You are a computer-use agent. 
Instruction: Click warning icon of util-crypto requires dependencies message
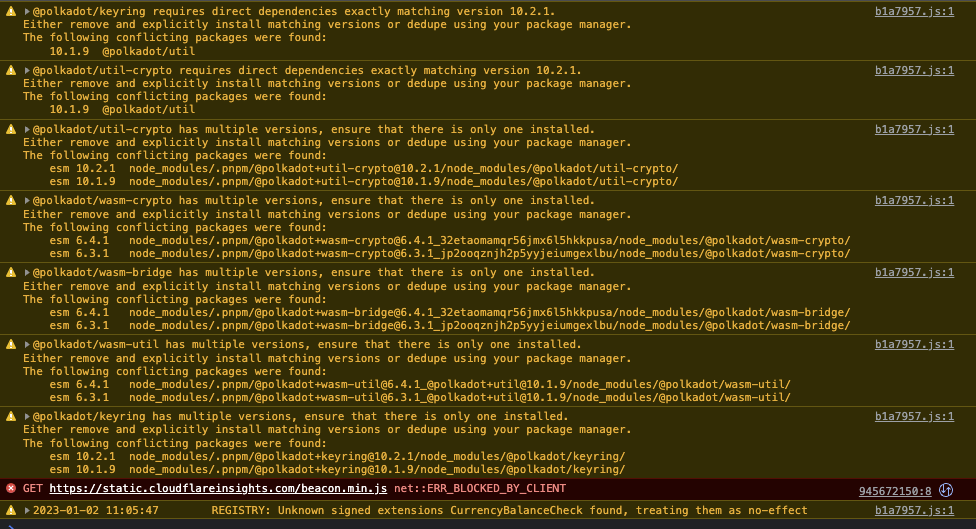click(x=11, y=70)
